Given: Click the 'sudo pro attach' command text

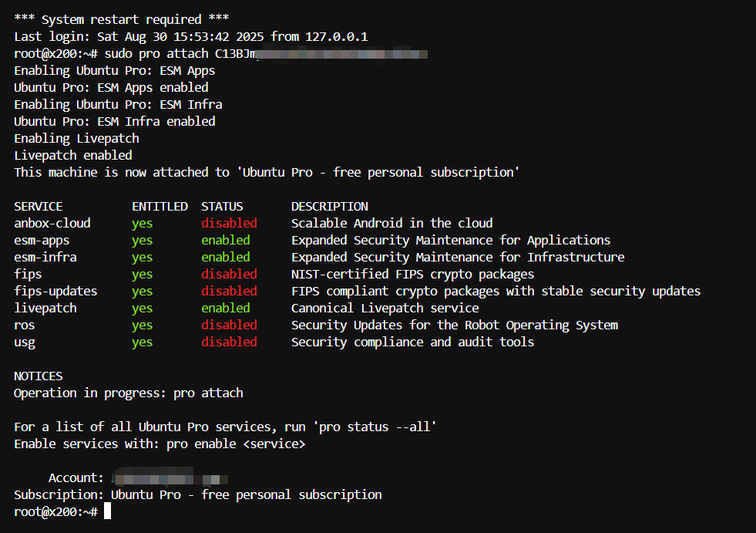Looking at the screenshot, I should pos(156,53).
